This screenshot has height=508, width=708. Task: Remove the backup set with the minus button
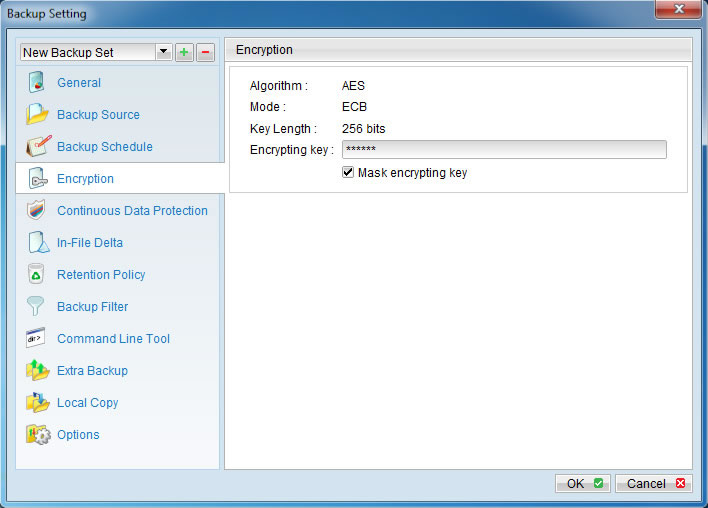(205, 52)
